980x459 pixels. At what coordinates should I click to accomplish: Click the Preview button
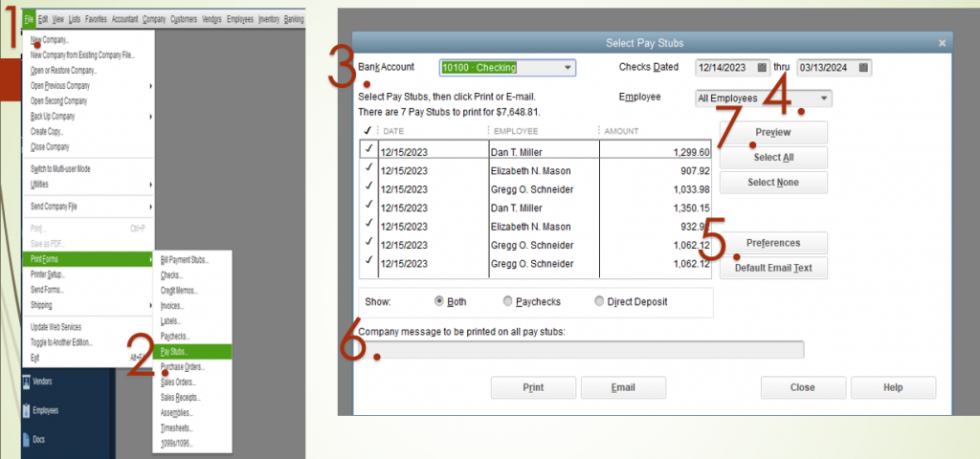pyautogui.click(x=773, y=132)
